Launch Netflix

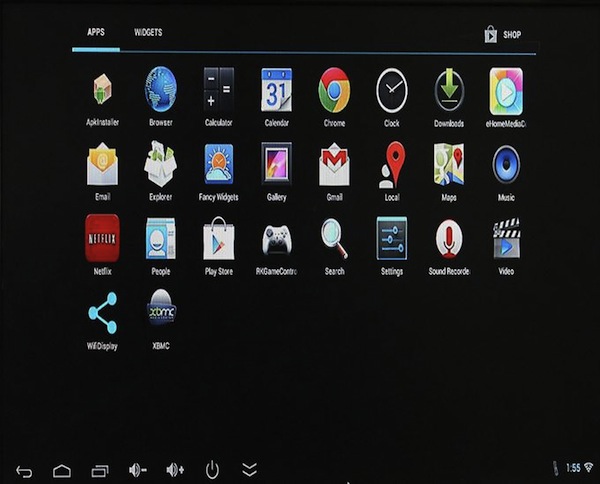102,238
